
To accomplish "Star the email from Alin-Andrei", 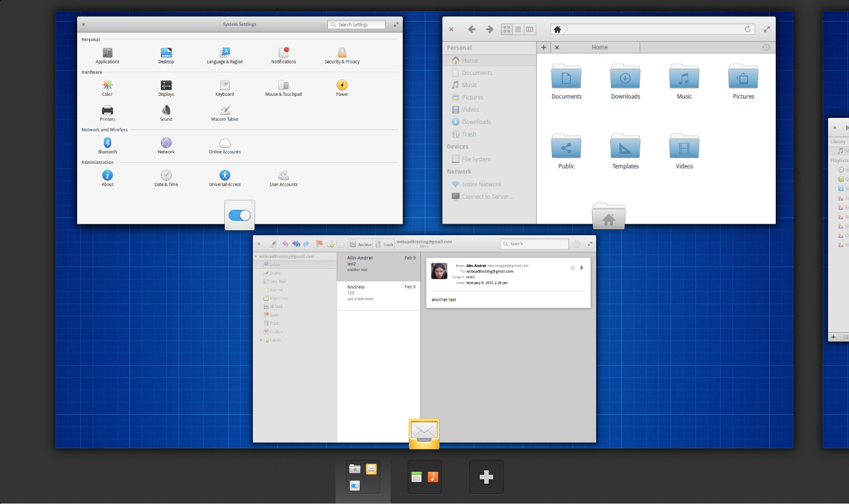I will (x=572, y=268).
